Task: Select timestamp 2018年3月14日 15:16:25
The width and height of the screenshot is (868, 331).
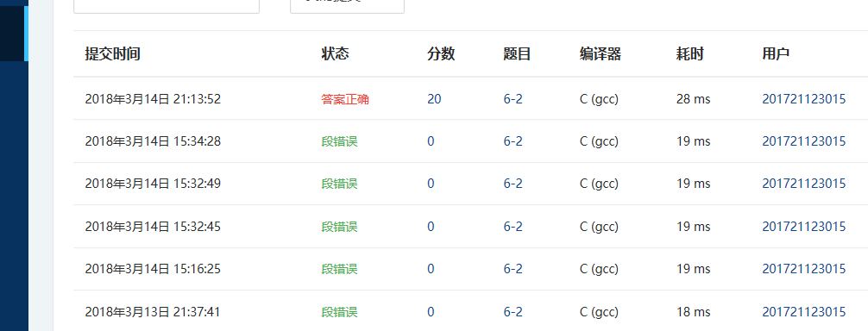Action: click(x=153, y=269)
